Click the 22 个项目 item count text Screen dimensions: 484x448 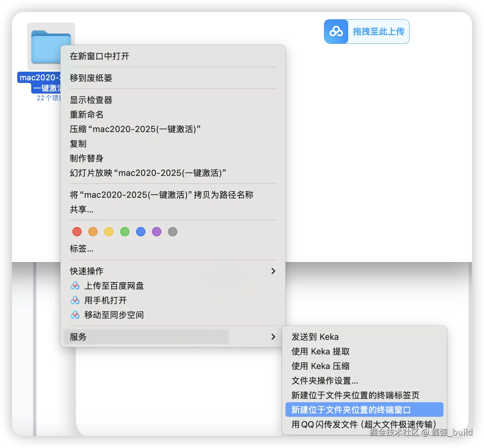coord(48,98)
